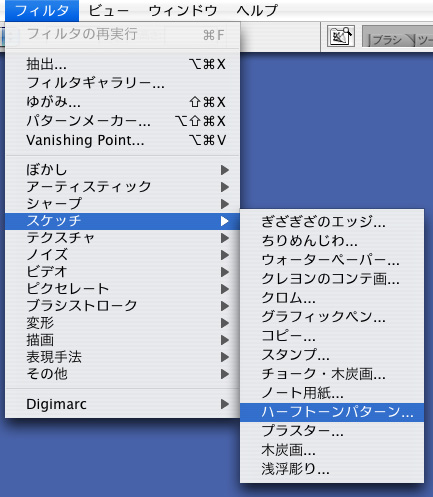
Task: Open the ウィンドウ menu
Action: 183,11
